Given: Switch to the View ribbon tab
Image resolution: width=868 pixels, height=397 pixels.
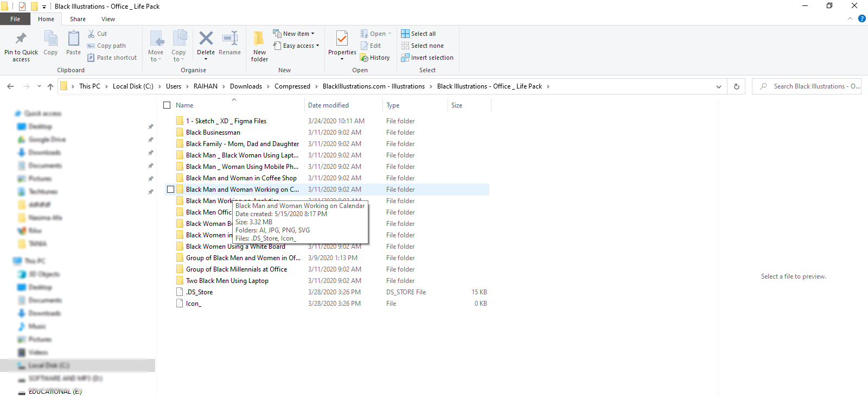Looking at the screenshot, I should coord(108,19).
